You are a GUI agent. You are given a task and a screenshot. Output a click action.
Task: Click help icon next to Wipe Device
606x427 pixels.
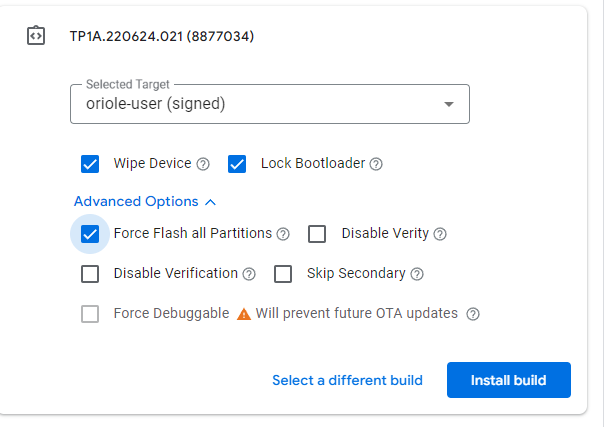pyautogui.click(x=203, y=164)
